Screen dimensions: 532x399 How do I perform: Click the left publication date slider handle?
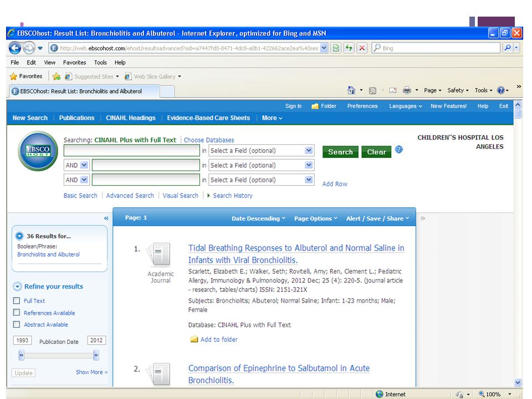pos(22,355)
